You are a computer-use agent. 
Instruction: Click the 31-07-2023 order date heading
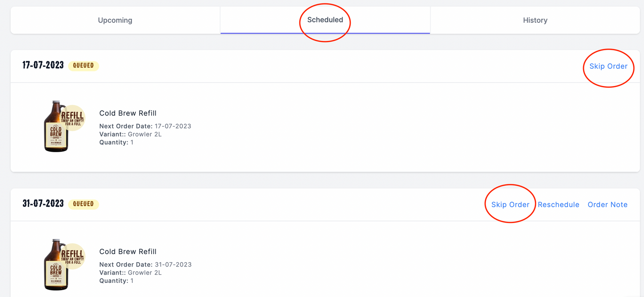coord(43,203)
